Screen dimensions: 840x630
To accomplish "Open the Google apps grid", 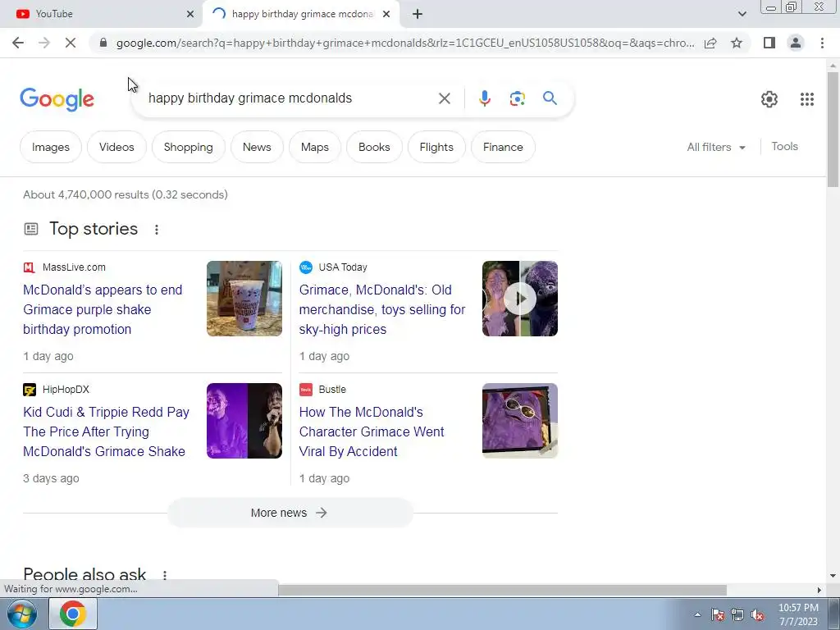I will point(807,99).
